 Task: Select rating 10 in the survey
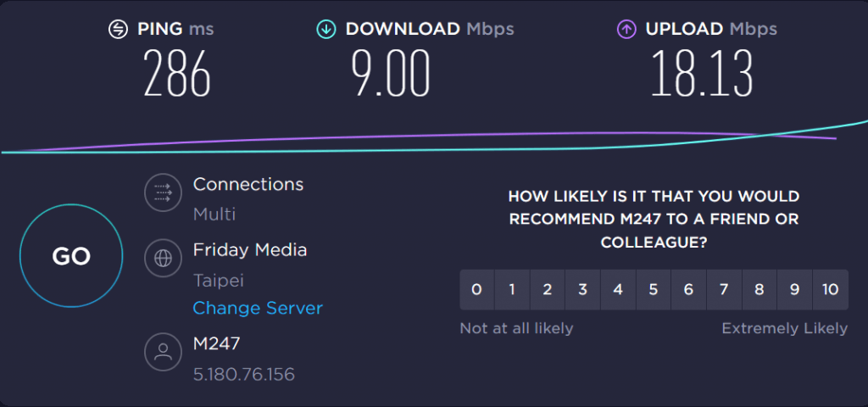point(831,290)
